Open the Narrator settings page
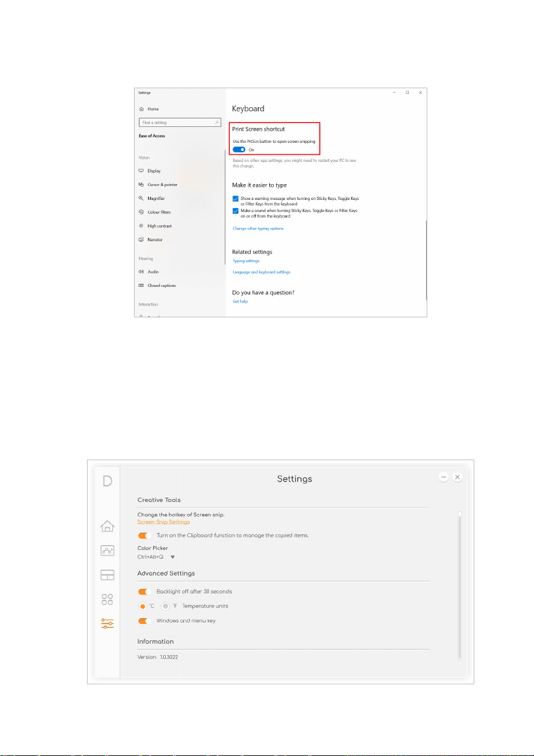 pyautogui.click(x=154, y=239)
